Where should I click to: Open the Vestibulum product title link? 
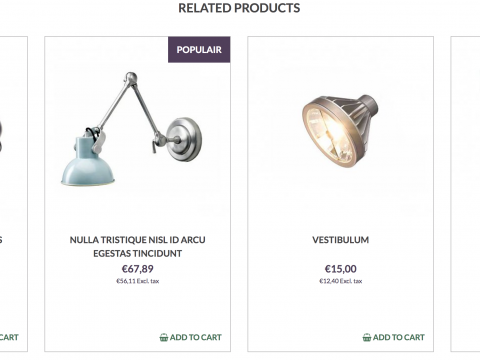[340, 240]
